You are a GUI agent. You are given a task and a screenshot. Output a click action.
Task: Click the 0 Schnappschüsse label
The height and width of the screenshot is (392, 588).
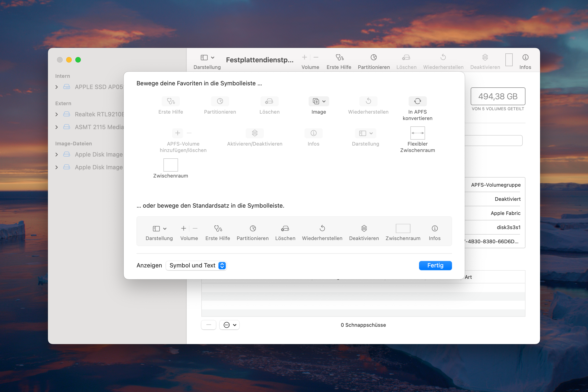(363, 325)
